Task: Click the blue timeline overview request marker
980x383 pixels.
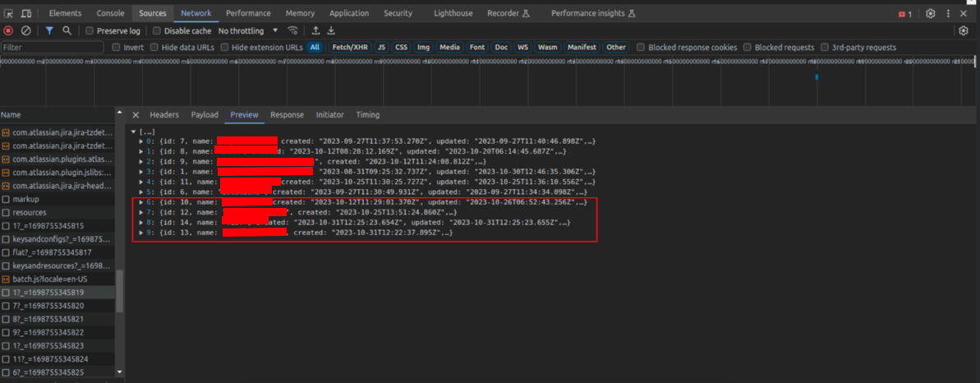Action: pyautogui.click(x=817, y=77)
